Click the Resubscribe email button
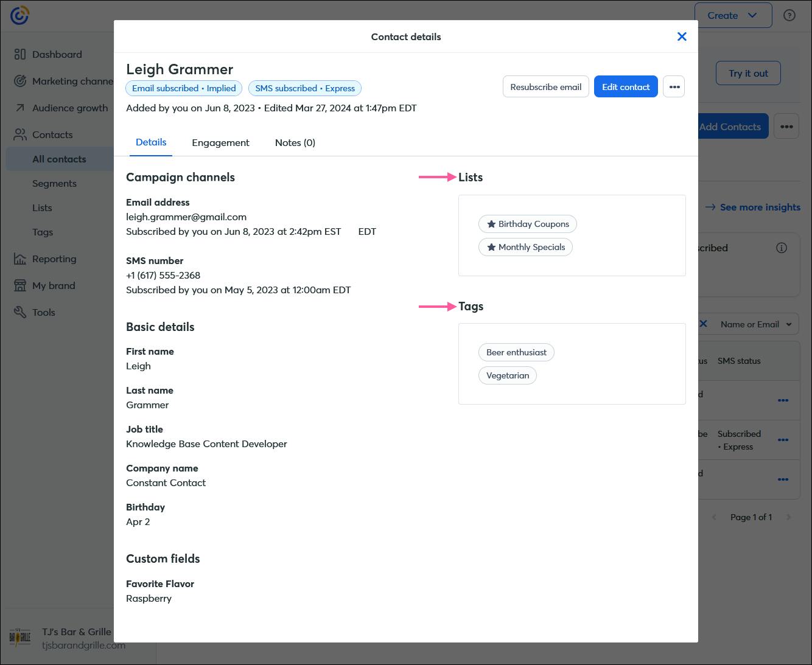The image size is (812, 665). click(546, 87)
